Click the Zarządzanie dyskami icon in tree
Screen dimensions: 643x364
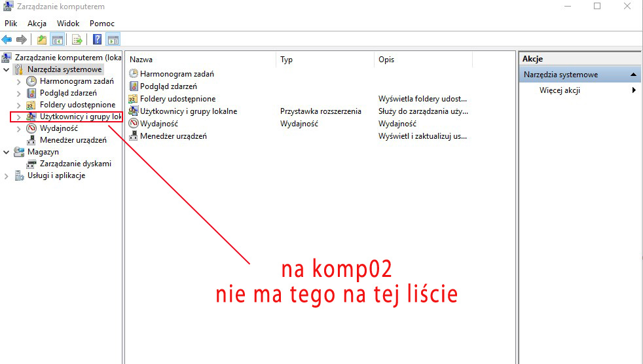tap(31, 164)
